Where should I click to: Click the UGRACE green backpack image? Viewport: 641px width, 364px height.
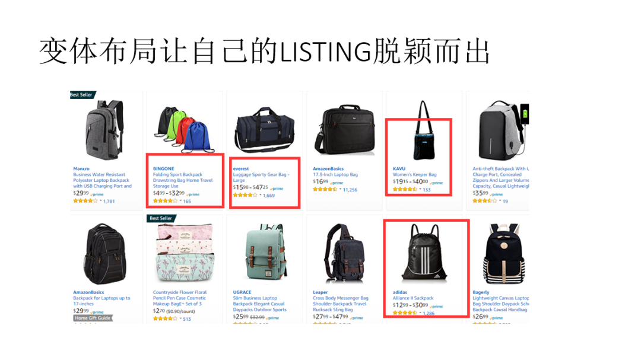tap(265, 253)
